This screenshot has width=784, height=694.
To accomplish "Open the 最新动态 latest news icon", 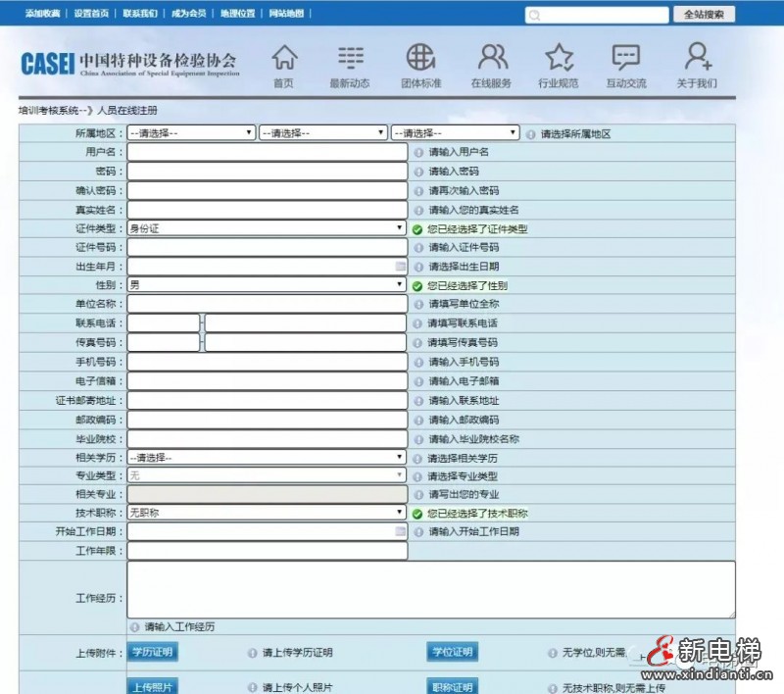I will [351, 59].
